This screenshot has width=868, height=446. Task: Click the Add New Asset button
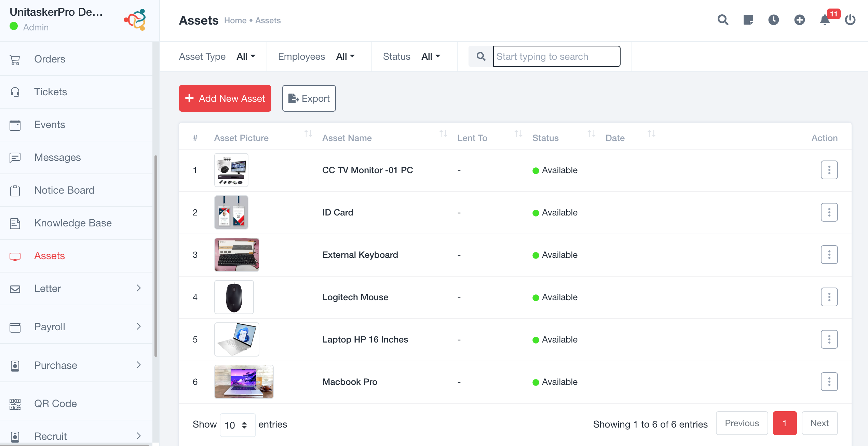pos(225,98)
